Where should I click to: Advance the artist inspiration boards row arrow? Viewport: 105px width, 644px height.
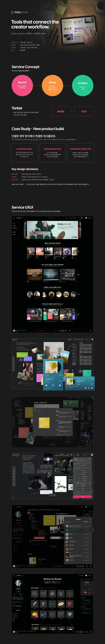point(78,314)
